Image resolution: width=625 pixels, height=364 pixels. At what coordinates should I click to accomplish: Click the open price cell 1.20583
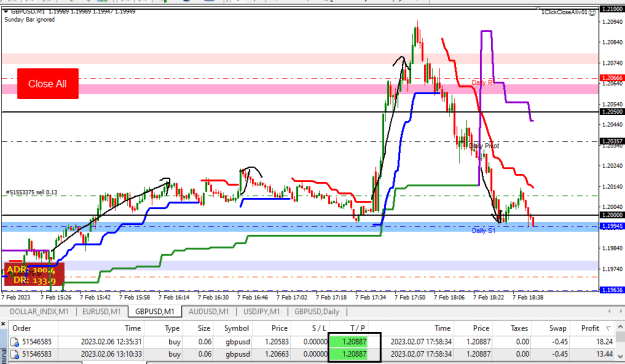pos(276,342)
